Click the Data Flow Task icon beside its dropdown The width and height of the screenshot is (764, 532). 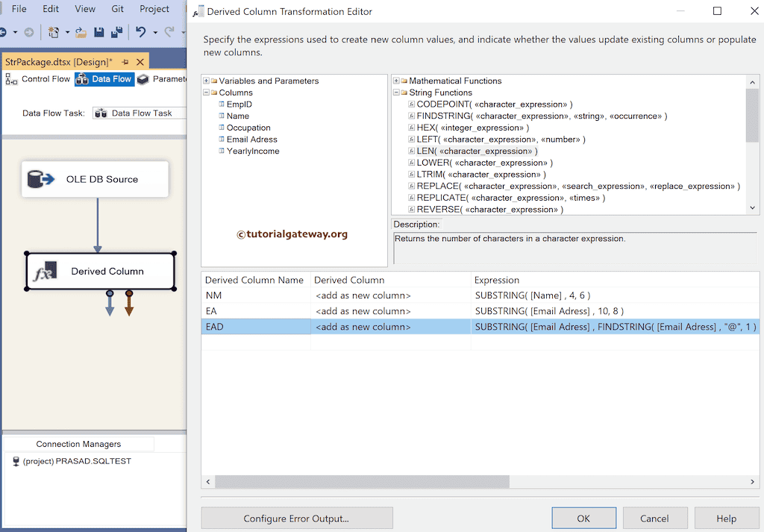click(101, 113)
